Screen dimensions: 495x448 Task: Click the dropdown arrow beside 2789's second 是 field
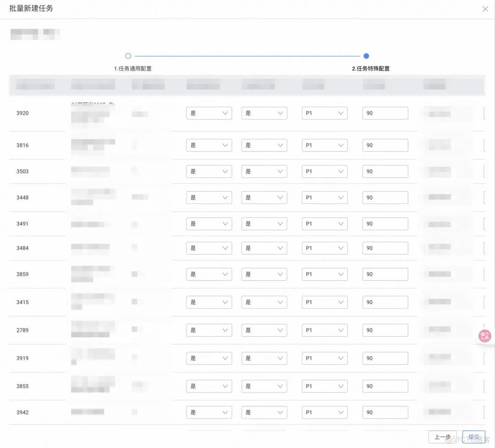pos(281,330)
